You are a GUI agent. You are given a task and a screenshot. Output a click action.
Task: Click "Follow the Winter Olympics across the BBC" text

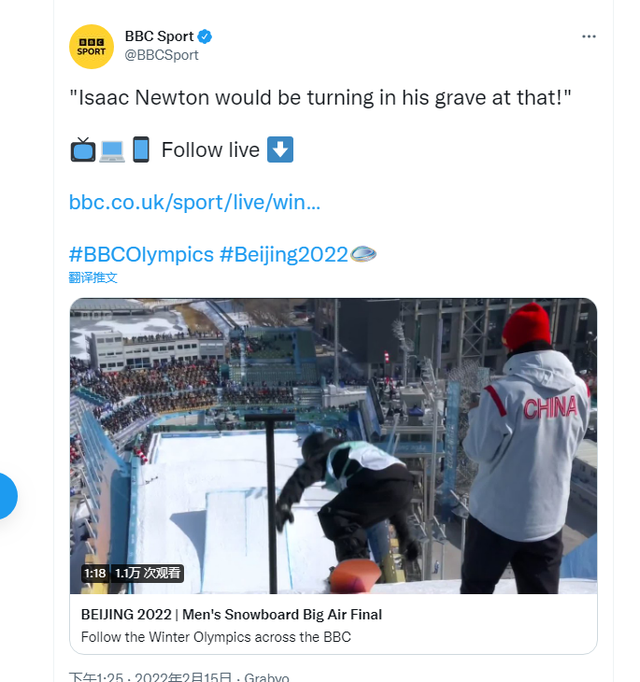216,637
